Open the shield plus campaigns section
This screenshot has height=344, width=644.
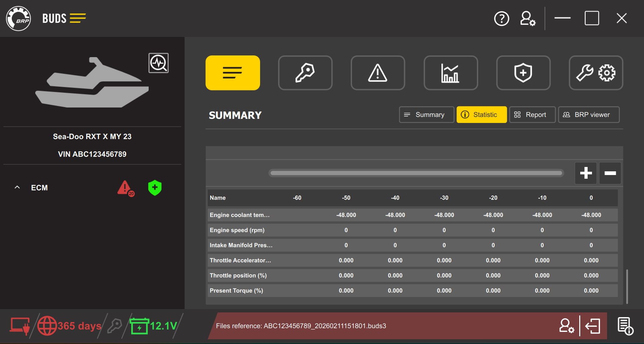pyautogui.click(x=523, y=73)
